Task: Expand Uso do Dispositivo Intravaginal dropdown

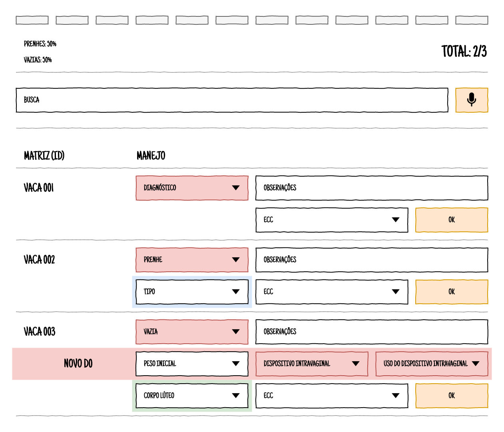Action: pyautogui.click(x=432, y=364)
